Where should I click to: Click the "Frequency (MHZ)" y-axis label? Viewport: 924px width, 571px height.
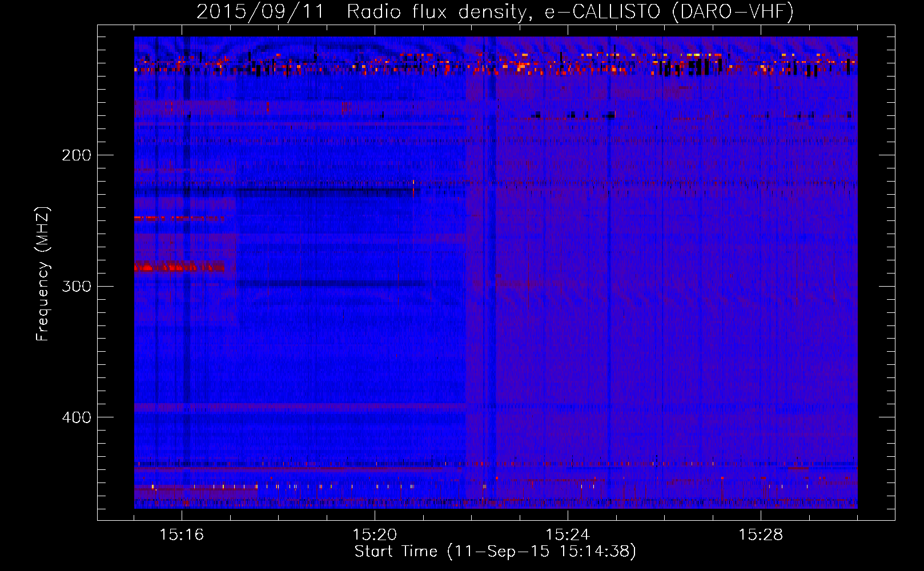click(x=43, y=274)
